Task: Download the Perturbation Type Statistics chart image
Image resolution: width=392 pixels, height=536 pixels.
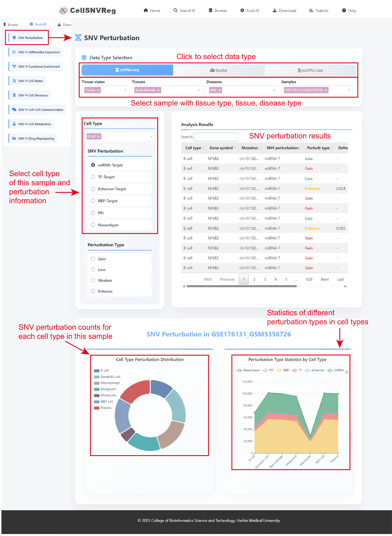Action: pos(347,371)
